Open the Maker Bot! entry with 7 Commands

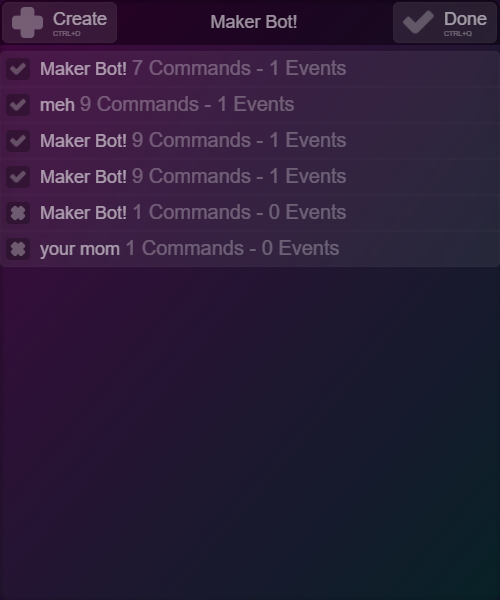250,69
